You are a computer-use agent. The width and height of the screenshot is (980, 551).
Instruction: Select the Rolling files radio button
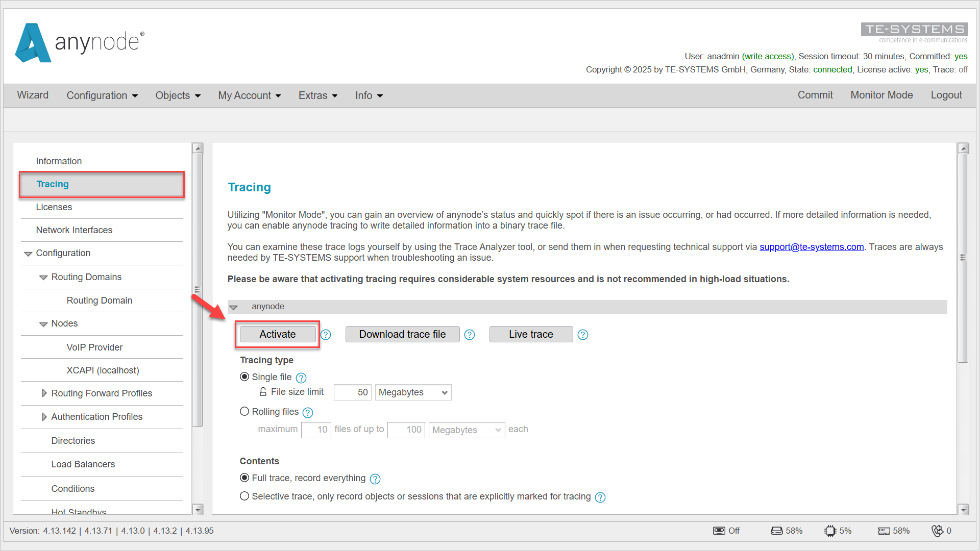[x=244, y=411]
